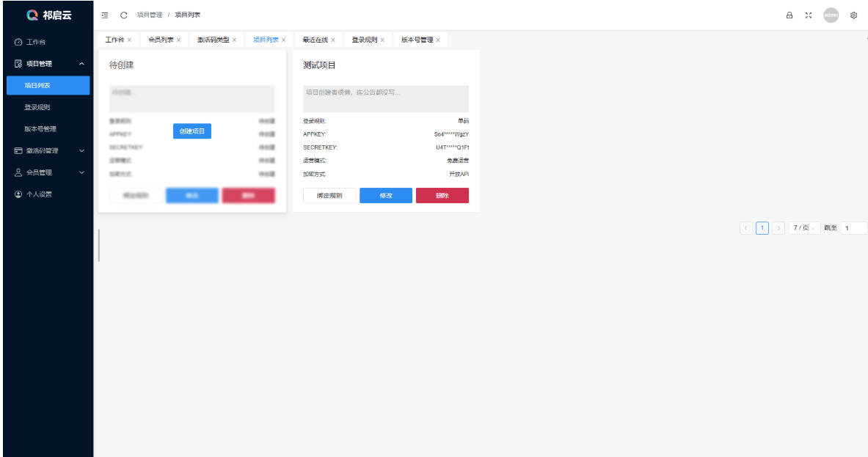Image resolution: width=868 pixels, height=457 pixels.
Task: Open the settings gear icon
Action: tap(853, 15)
